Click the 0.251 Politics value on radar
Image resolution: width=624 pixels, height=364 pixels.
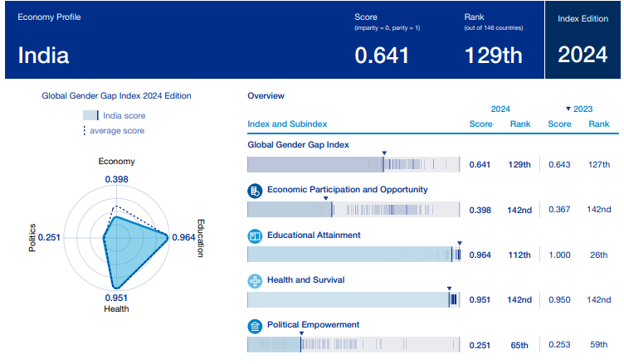click(49, 237)
